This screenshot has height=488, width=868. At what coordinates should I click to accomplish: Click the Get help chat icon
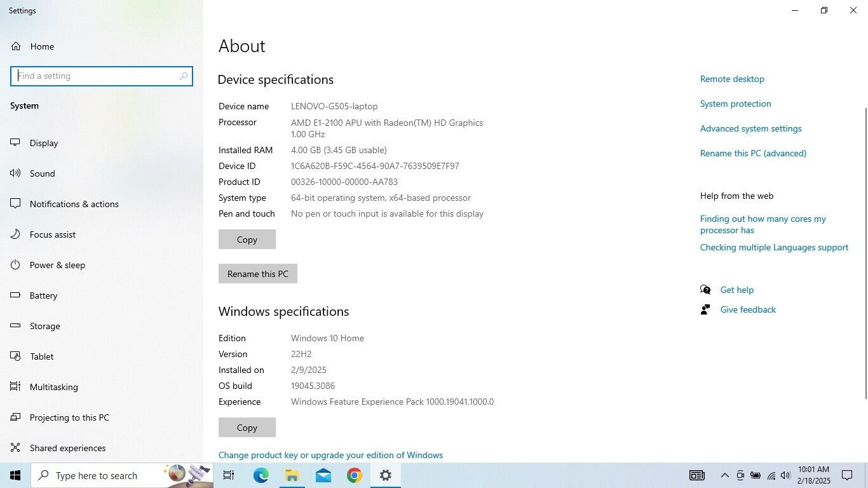[705, 290]
